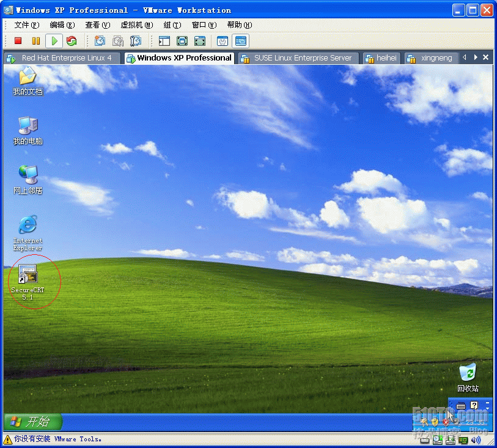Switch to Red Hat Enterprise Linux 4 tab

click(x=62, y=58)
